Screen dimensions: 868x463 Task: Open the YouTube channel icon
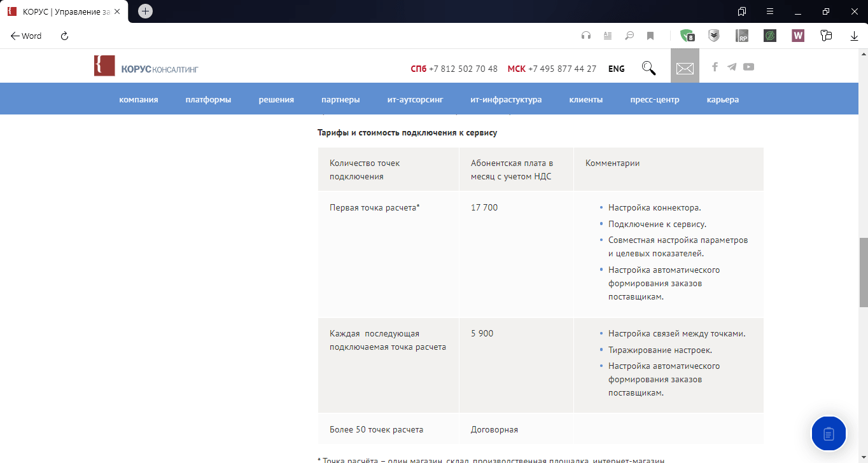[x=748, y=67]
